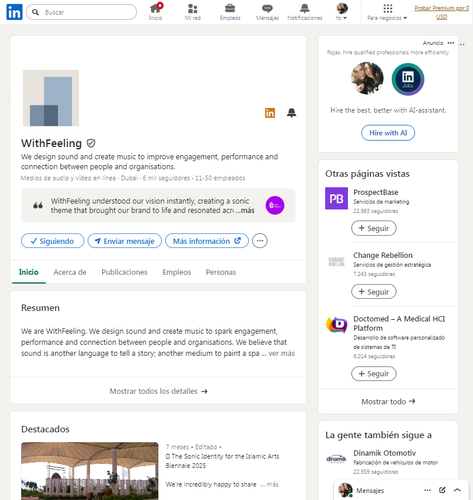Follow ProspectBase with Seguir

(x=374, y=228)
